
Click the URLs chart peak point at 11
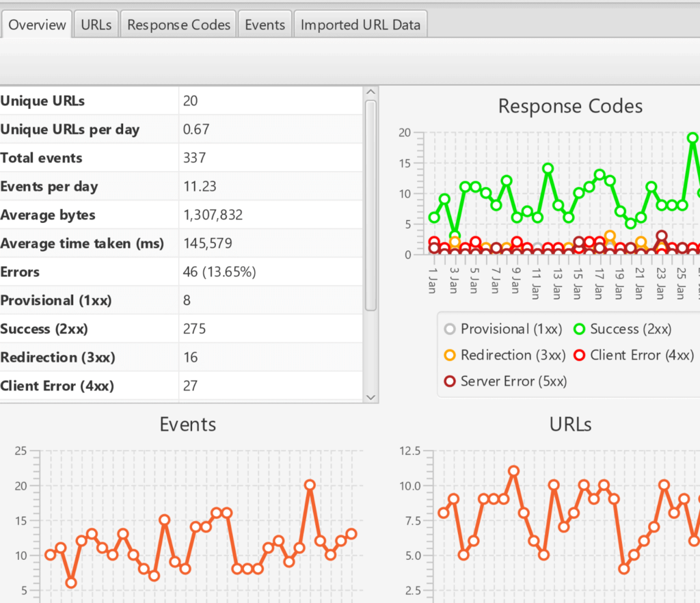[x=514, y=471]
